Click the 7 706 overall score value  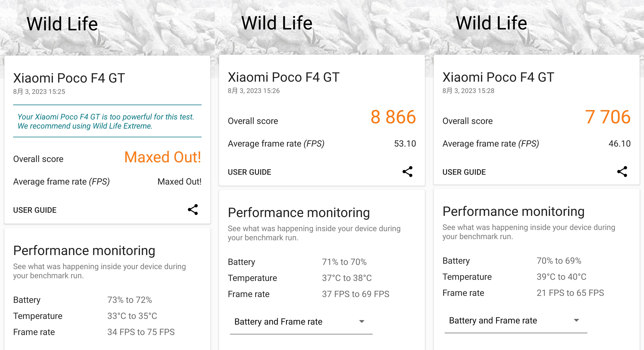pyautogui.click(x=608, y=117)
